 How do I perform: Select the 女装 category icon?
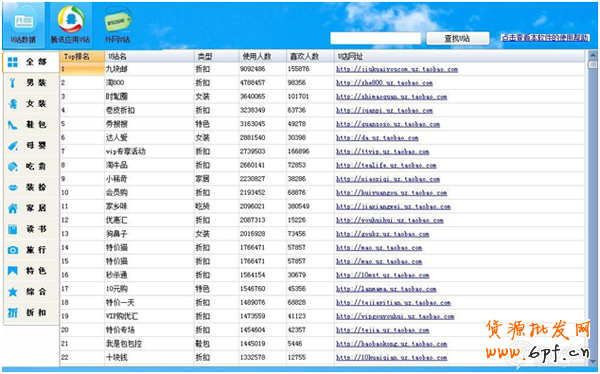coord(13,104)
